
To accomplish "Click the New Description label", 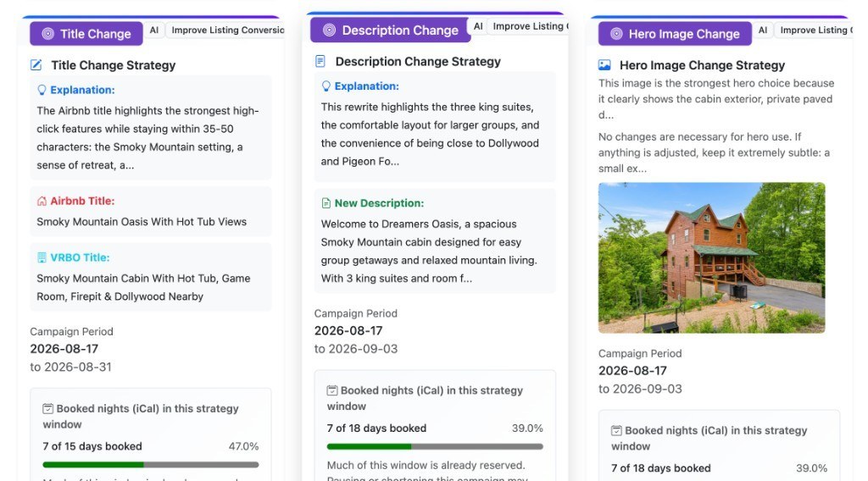I will coord(379,203).
